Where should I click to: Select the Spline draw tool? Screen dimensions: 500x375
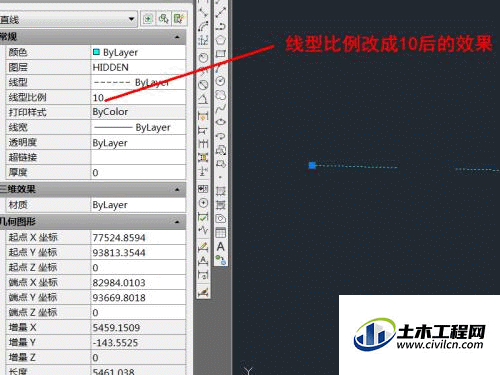(220, 108)
